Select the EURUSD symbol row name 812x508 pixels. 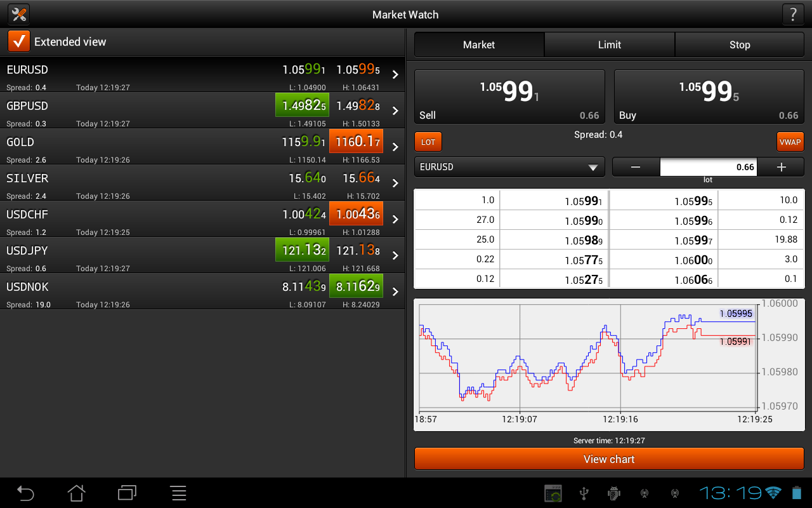point(27,70)
